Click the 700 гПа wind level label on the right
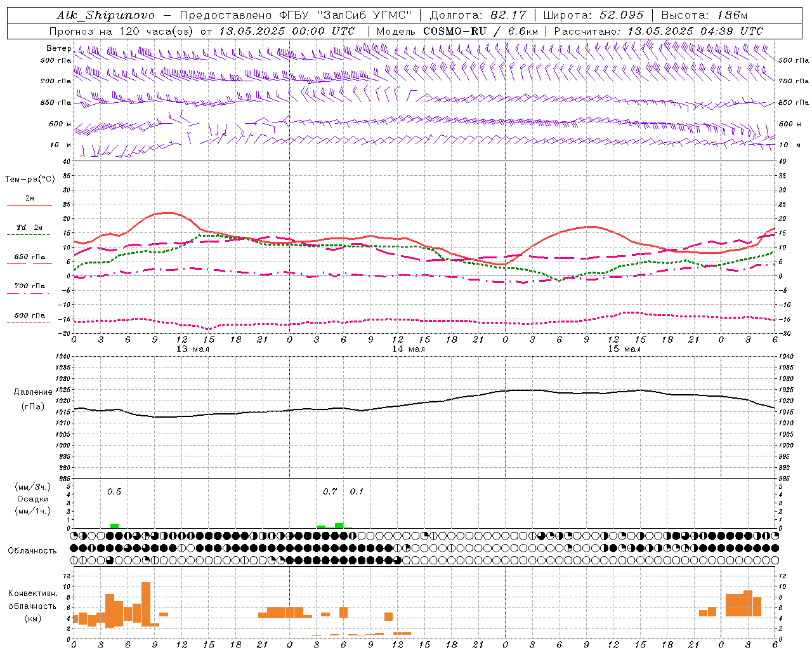Screen dimensions: 812x650 794,81
